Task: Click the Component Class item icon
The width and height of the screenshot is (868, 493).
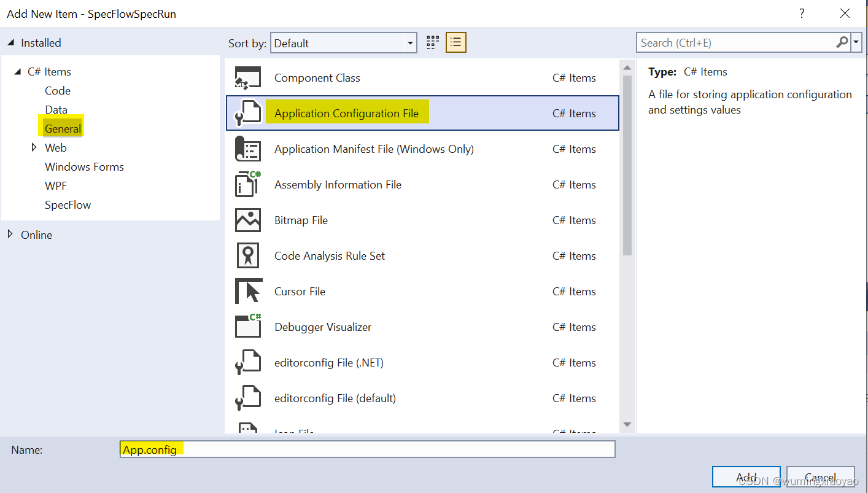Action: click(248, 78)
